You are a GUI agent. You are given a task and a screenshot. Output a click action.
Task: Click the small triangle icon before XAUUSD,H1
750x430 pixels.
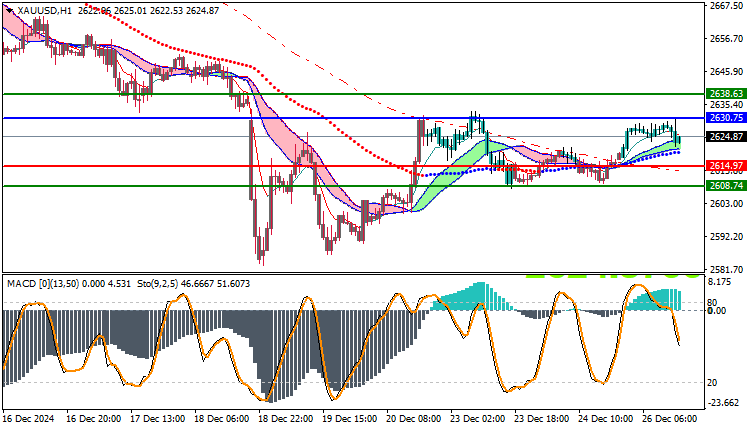pyautogui.click(x=10, y=11)
